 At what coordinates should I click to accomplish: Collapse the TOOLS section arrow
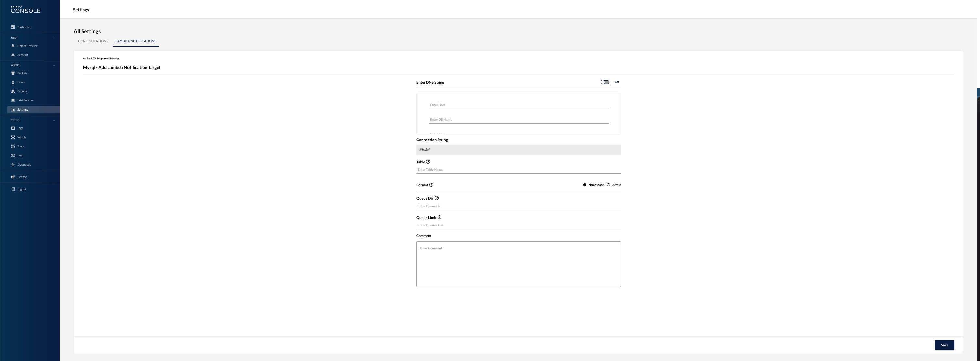(x=54, y=120)
